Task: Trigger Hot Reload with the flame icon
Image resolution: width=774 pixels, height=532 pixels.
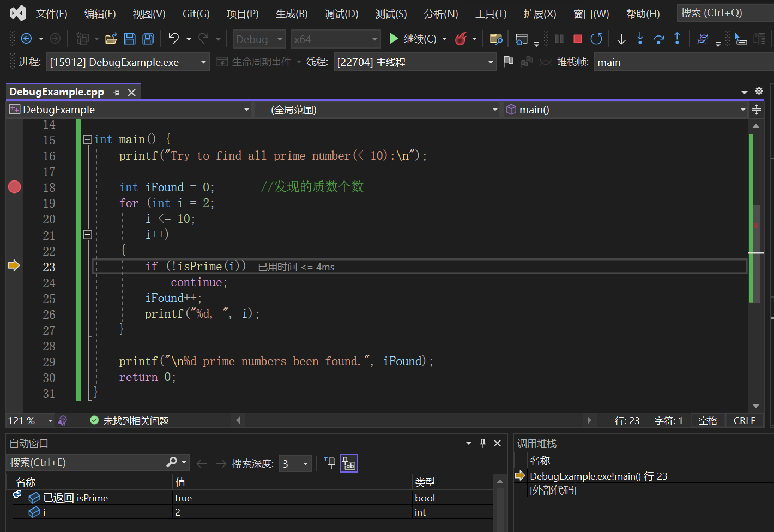Action: pyautogui.click(x=461, y=39)
